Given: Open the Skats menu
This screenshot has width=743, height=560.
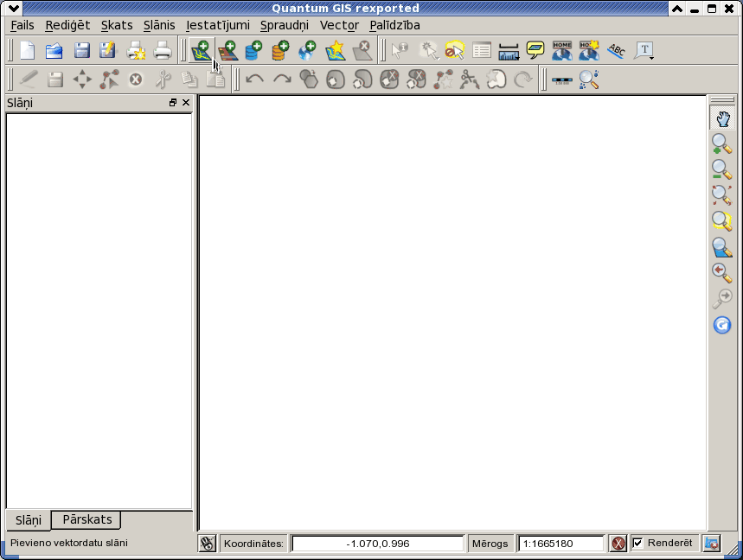Looking at the screenshot, I should coord(117,25).
